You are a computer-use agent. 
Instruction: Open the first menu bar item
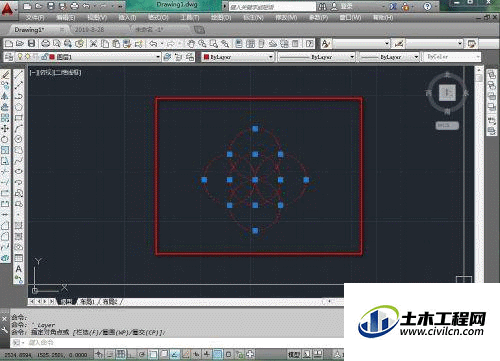(35, 17)
